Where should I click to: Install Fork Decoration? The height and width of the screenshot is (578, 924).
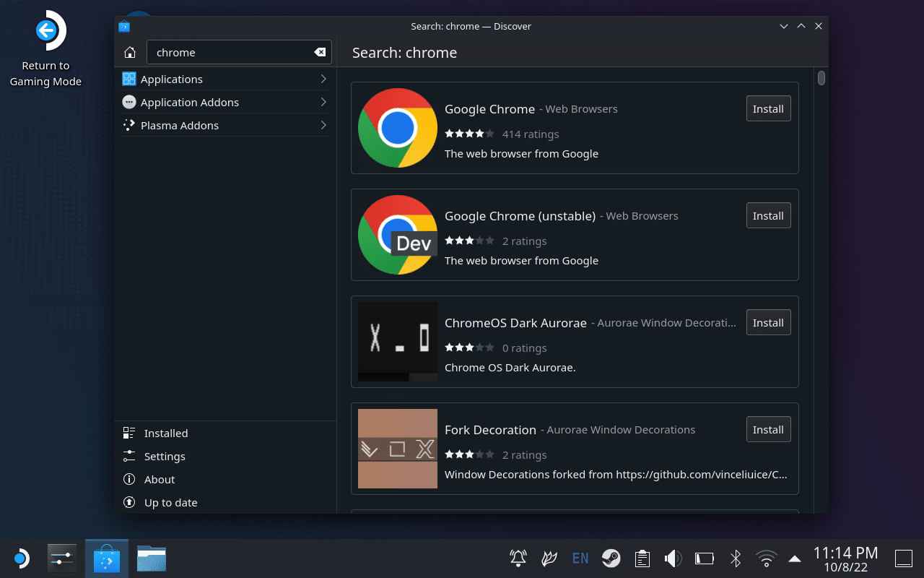click(x=768, y=429)
